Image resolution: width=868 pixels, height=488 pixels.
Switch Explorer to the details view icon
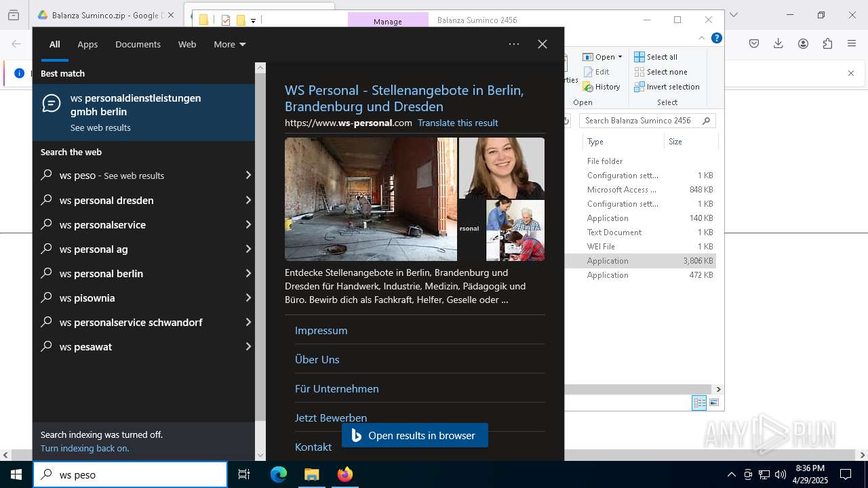tap(699, 403)
